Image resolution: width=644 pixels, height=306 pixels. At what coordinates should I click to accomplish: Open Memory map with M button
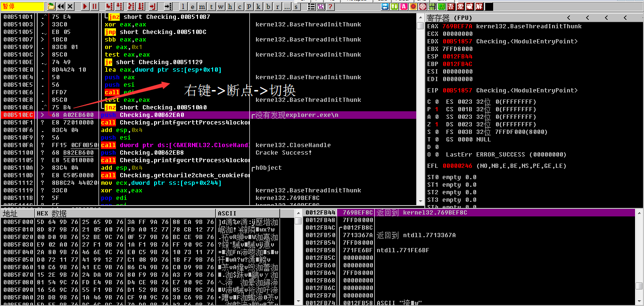[x=202, y=7]
